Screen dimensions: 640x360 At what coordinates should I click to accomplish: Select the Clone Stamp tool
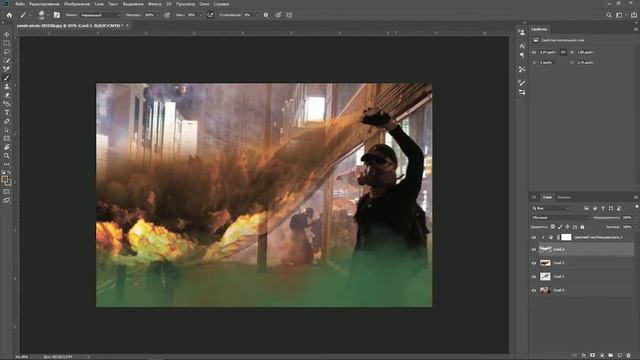(x=7, y=87)
